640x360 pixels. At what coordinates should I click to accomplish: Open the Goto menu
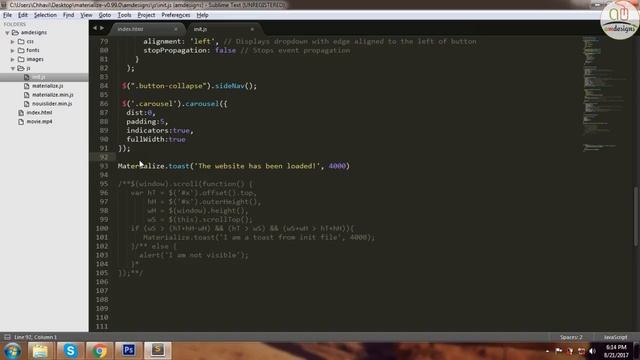[105, 15]
